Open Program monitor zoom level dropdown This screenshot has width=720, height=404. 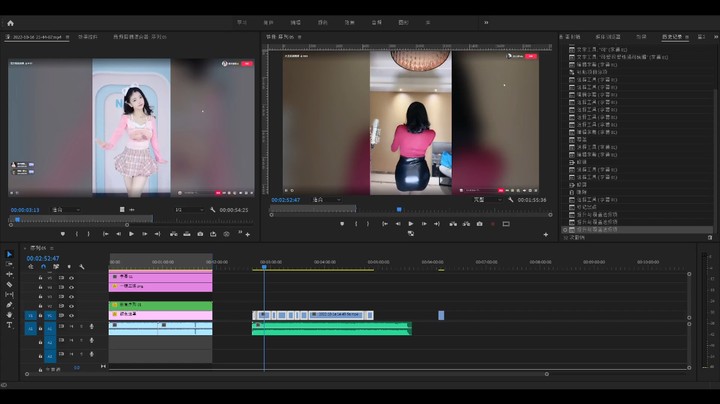[x=326, y=200]
